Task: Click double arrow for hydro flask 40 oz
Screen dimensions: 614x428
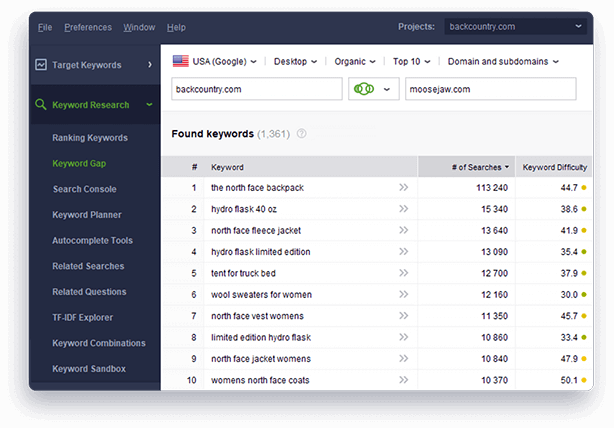Action: tap(404, 209)
